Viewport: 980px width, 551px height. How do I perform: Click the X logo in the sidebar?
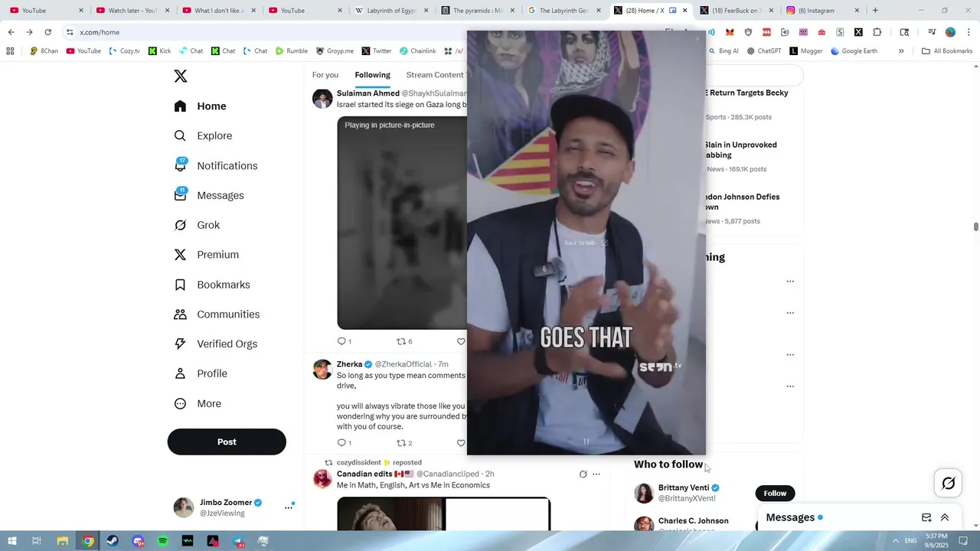pos(181,76)
